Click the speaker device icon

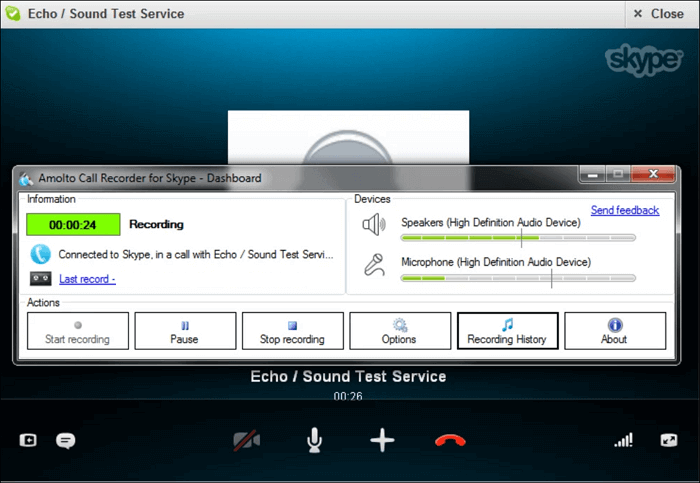click(x=374, y=225)
